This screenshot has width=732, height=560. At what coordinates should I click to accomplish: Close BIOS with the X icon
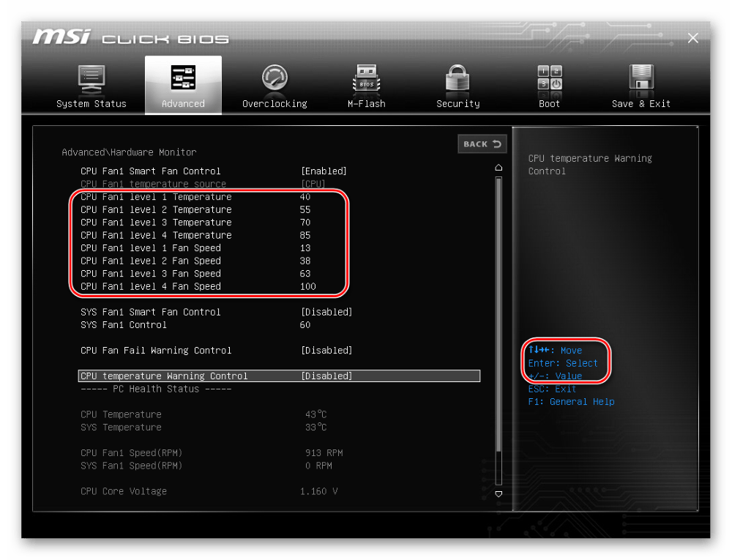pos(692,37)
